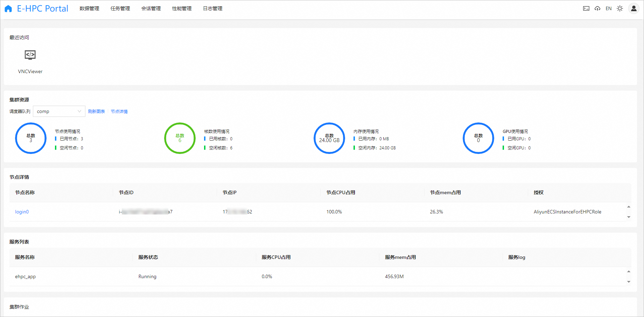Click the 空闲内存: 24.00 GB legend entry
The width and height of the screenshot is (644, 317).
[x=374, y=148]
